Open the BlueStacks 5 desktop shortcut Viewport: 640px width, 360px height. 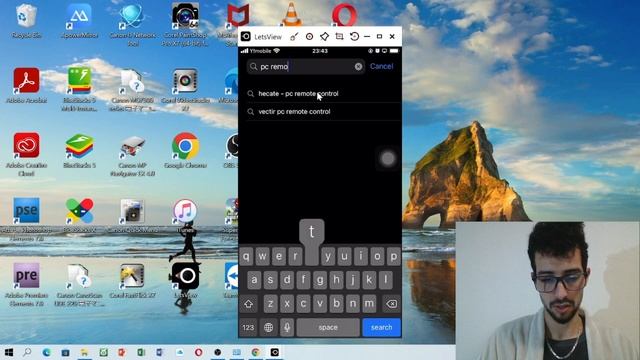80,151
